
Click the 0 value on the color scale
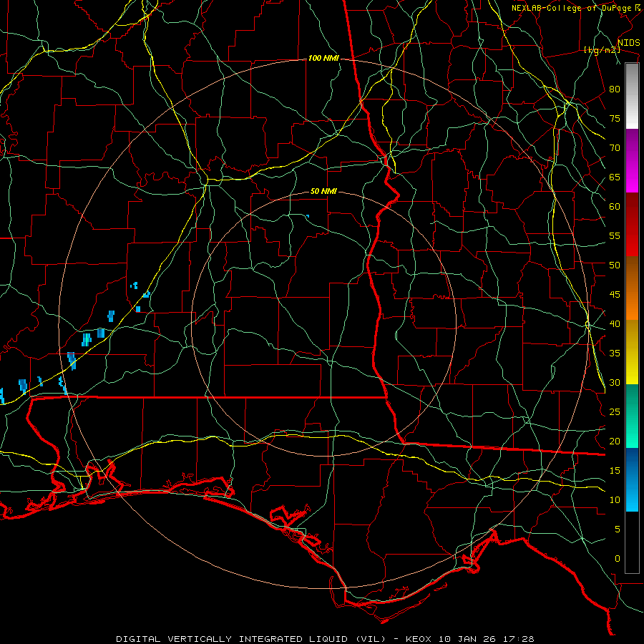pos(618,559)
